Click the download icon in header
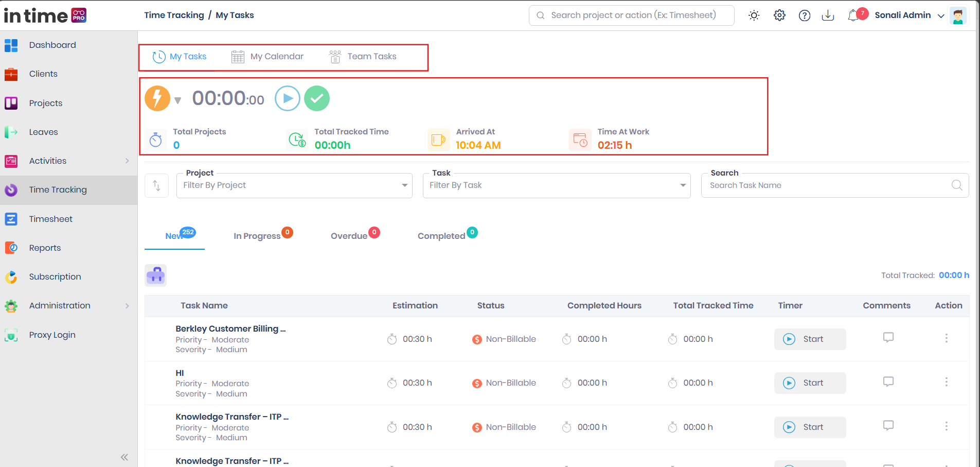Screen dimensions: 980x467 click(828, 15)
